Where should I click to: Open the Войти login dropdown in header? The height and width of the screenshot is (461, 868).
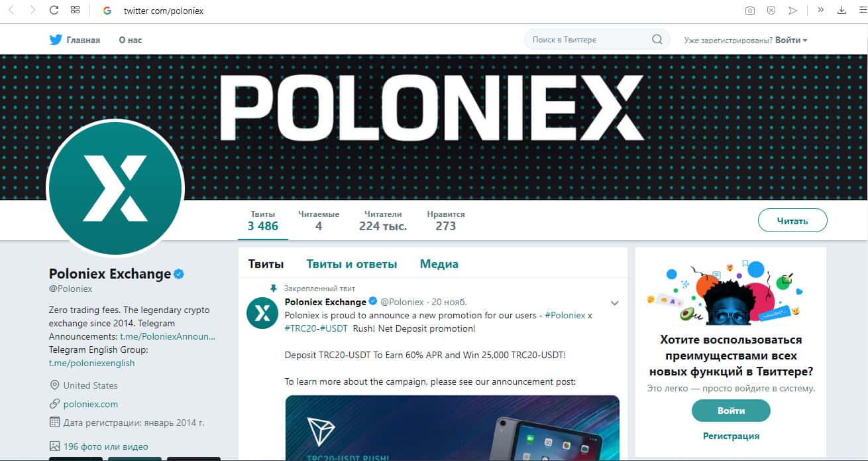tap(791, 40)
